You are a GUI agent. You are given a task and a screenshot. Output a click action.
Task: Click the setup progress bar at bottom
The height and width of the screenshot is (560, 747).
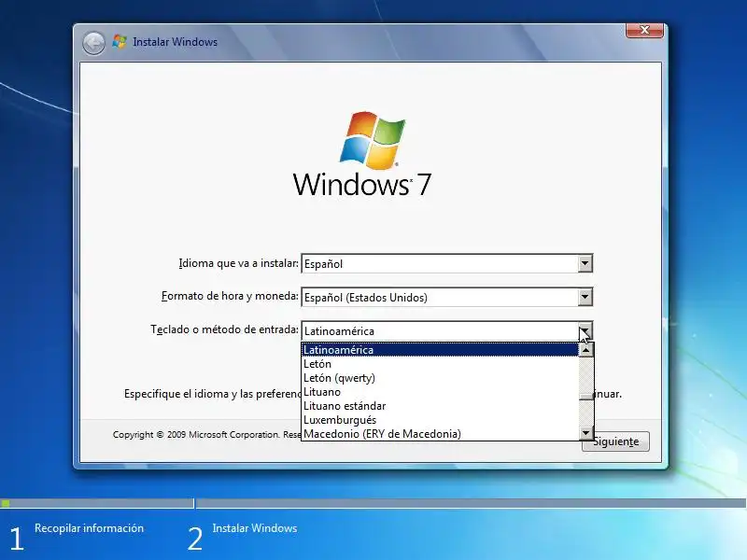[373, 503]
